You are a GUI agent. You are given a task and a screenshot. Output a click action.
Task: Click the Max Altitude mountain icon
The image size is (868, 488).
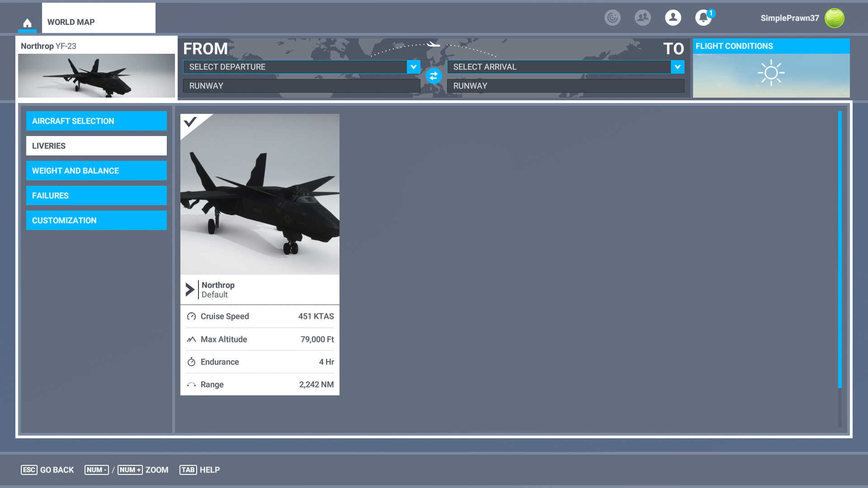point(191,339)
